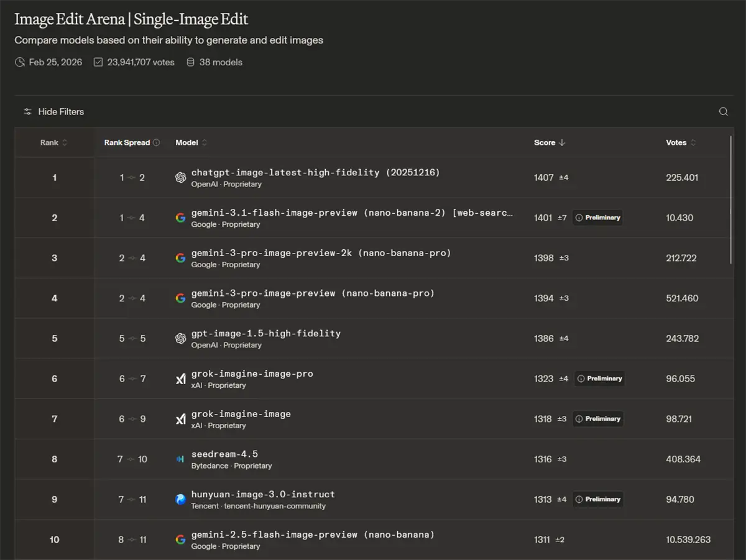Click the Tencent icon beside hunyuan-image-3.0-instruct
Viewport: 746px width, 560px height.
[180, 499]
